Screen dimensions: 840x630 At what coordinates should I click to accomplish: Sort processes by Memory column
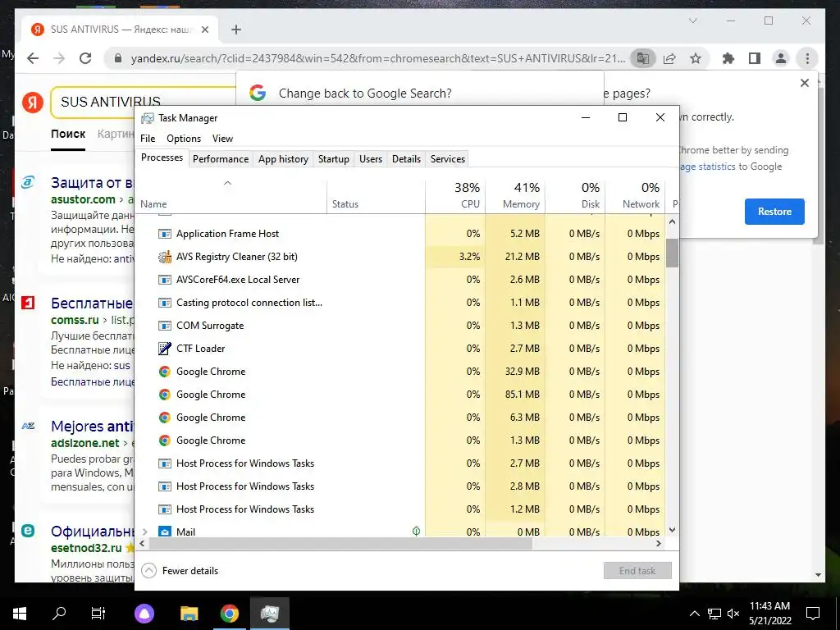coord(515,196)
